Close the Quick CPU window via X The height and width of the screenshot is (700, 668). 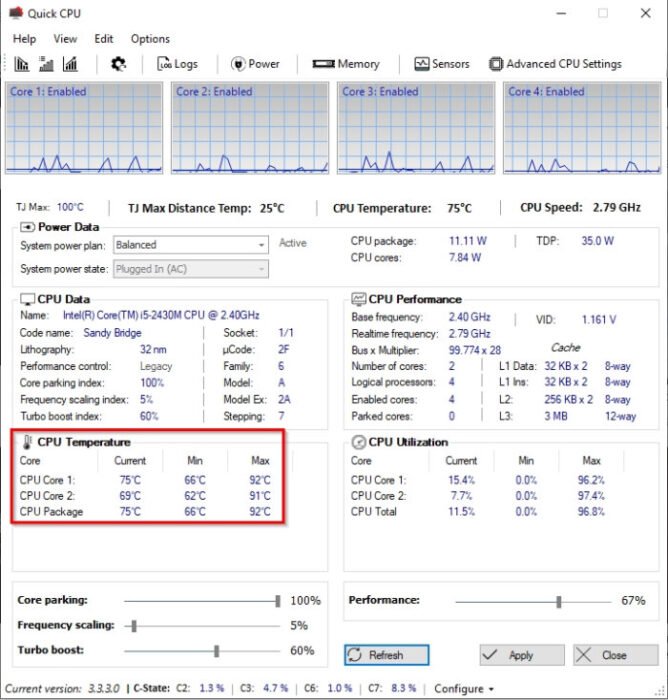(645, 13)
